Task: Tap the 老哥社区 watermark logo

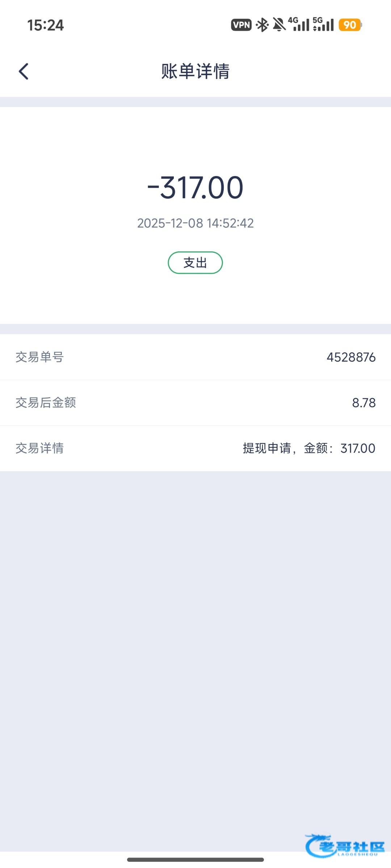Action: (345, 846)
